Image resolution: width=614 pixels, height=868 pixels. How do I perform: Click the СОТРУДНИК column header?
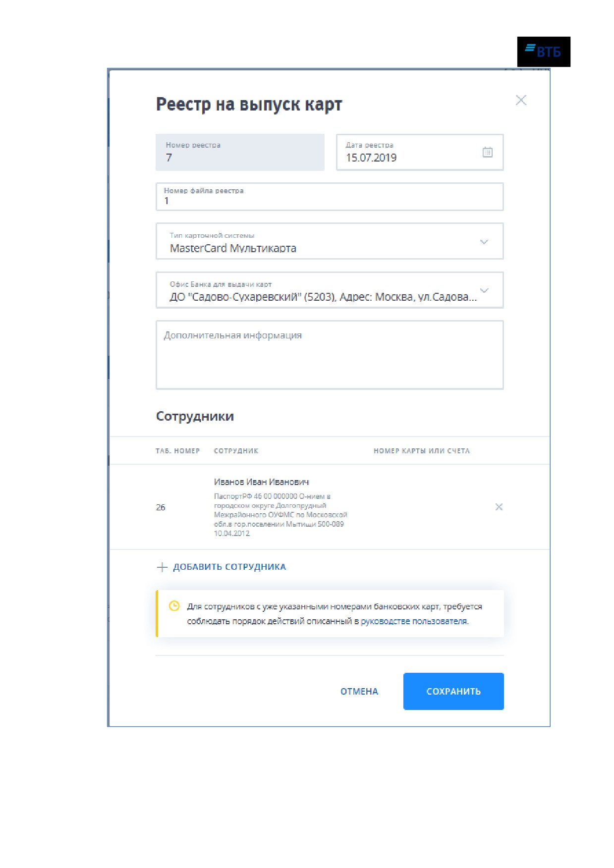click(236, 451)
